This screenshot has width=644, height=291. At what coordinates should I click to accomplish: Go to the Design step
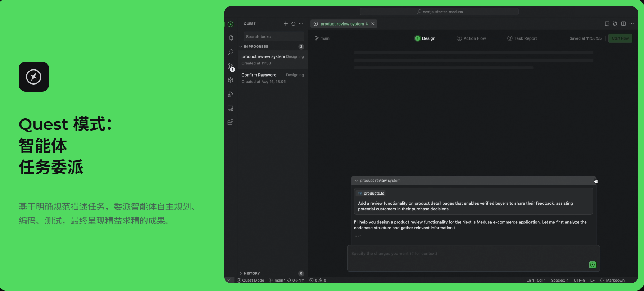(x=425, y=38)
